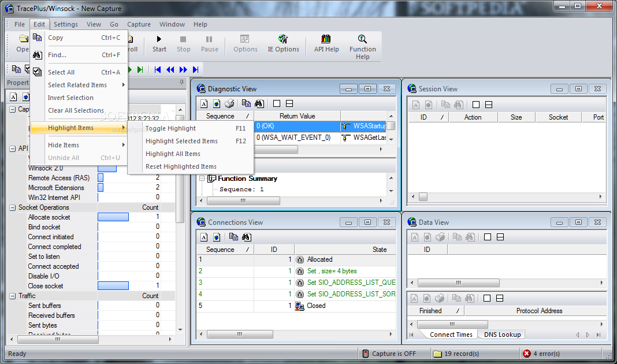Open IE Options toolbar icon
The height and width of the screenshot is (364, 617).
coord(283,39)
